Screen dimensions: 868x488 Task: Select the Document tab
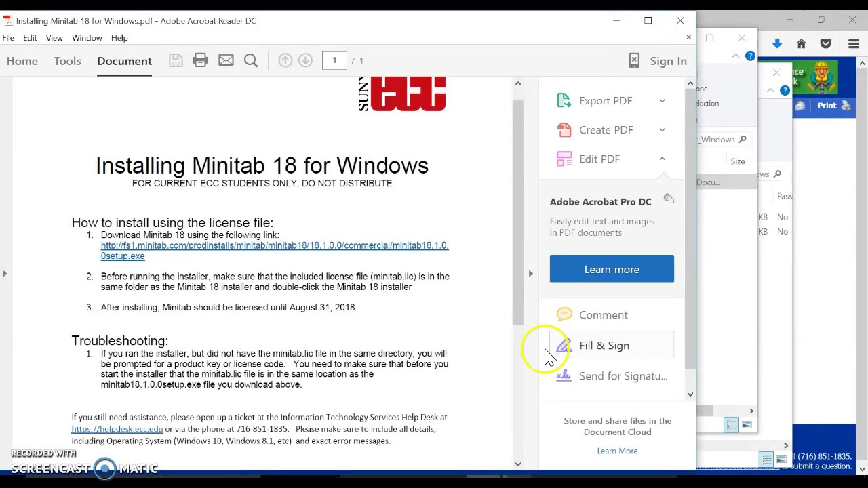[124, 61]
